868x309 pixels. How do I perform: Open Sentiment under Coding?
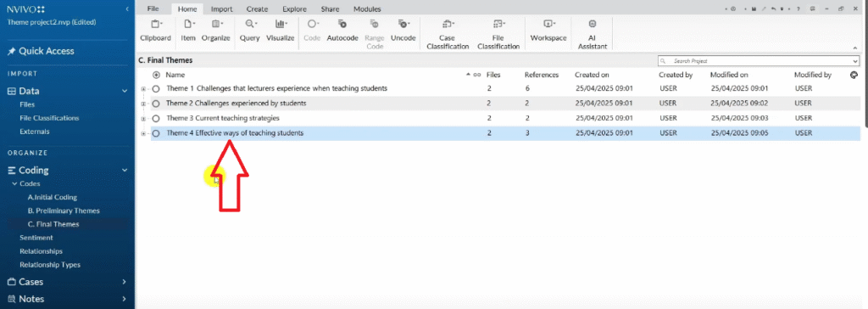(x=36, y=238)
